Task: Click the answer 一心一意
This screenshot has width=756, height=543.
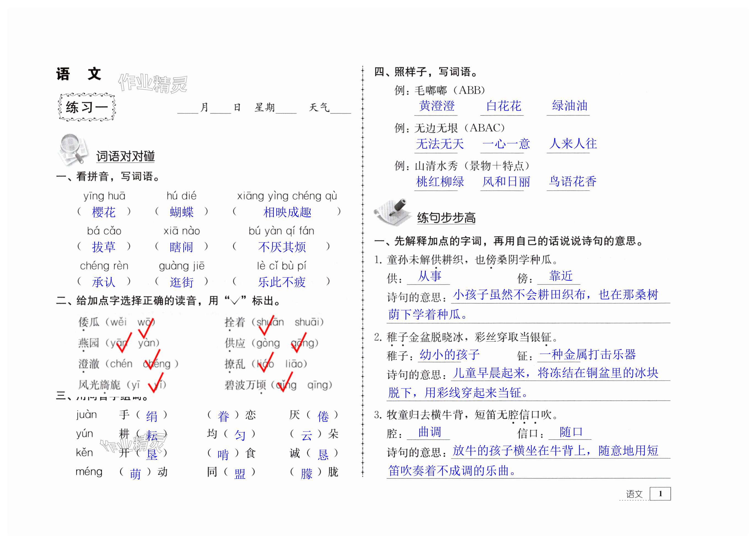Action: [506, 144]
